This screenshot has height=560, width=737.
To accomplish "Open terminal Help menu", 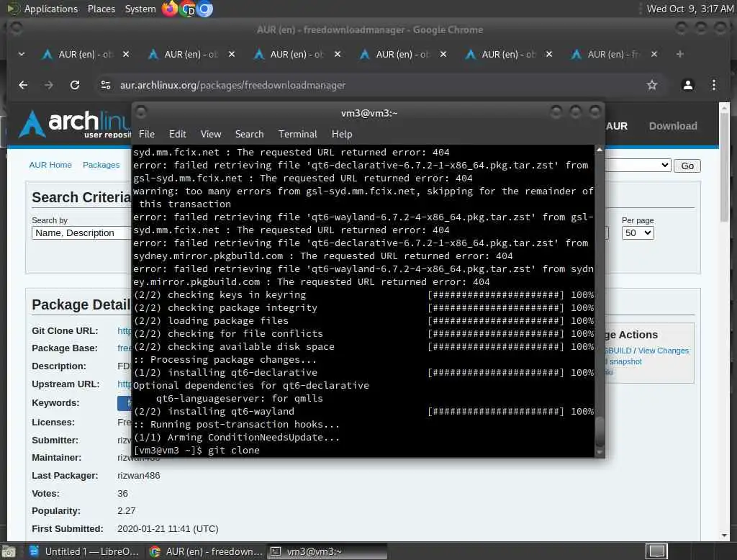I will coord(342,134).
